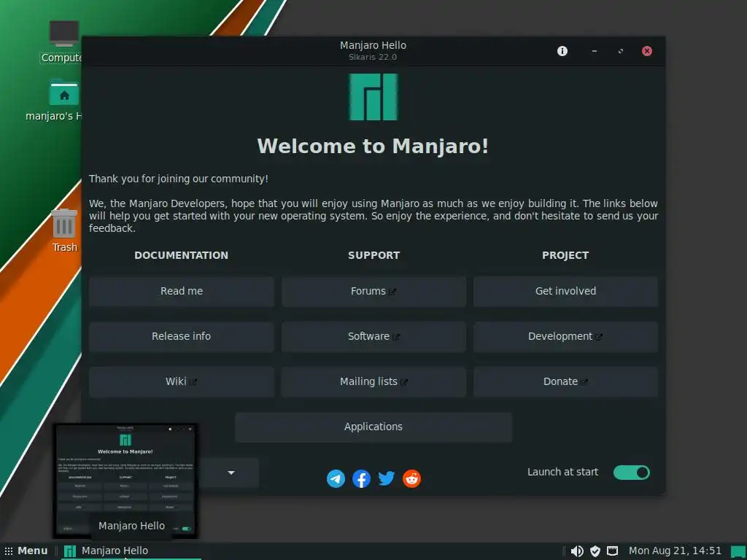This screenshot has height=560, width=747.
Task: Select the Computer desktop icon
Action: 64,34
